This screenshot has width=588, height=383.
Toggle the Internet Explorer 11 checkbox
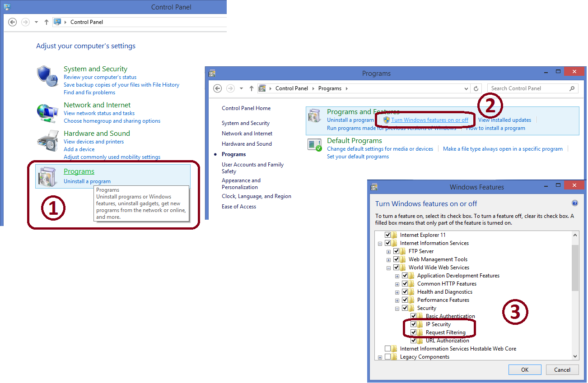(x=387, y=235)
